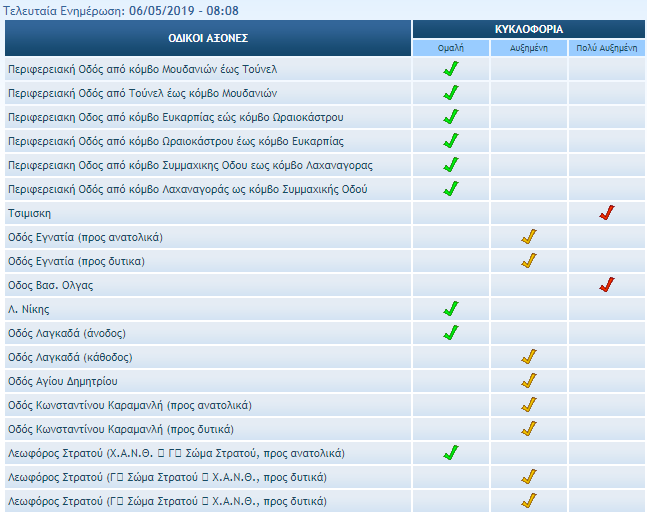The height and width of the screenshot is (516, 647).
Task: Select the Τσιμισκή road name
Action: 28,214
